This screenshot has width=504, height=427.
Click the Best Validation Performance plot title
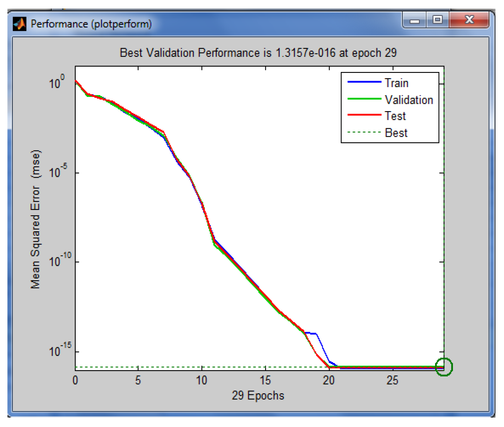point(258,53)
